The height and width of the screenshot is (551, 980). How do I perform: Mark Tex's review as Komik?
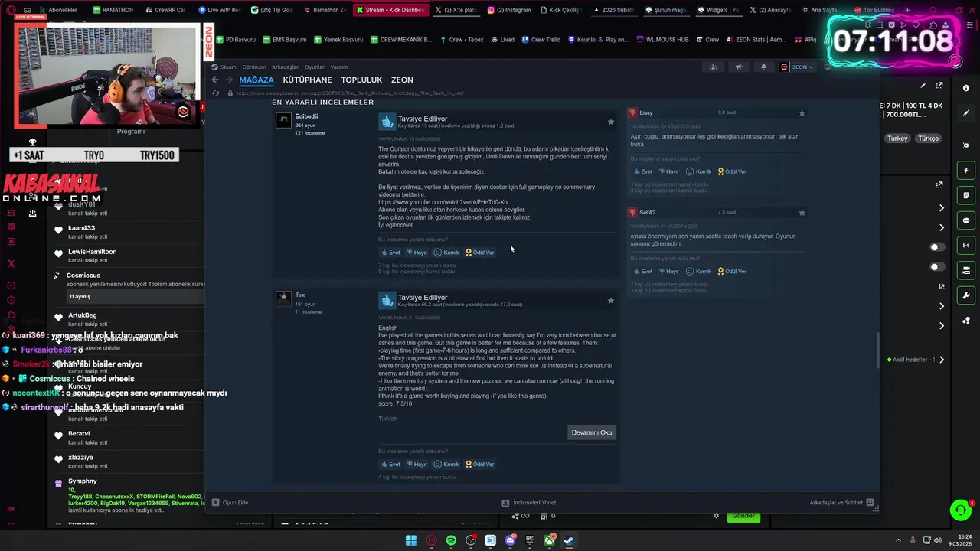tap(446, 464)
